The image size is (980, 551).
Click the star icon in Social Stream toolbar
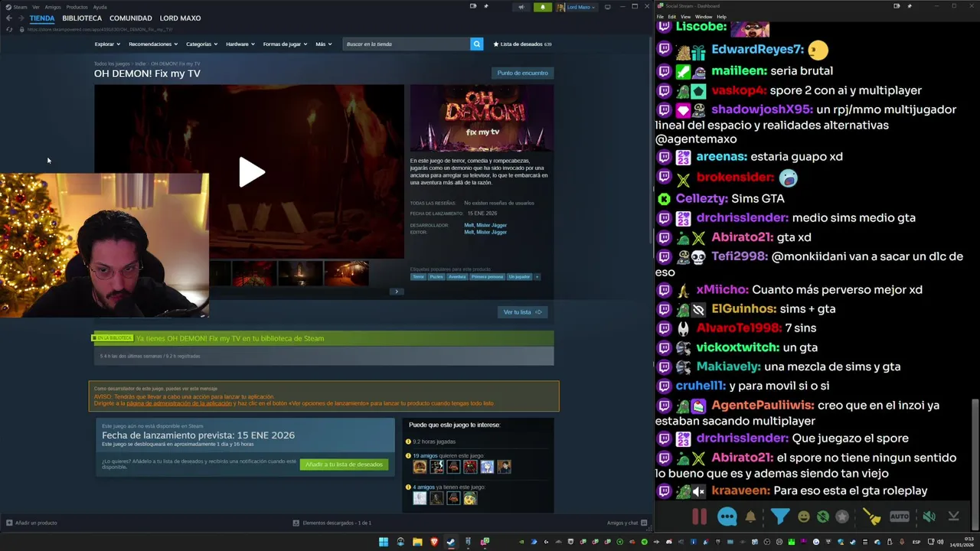(842, 517)
